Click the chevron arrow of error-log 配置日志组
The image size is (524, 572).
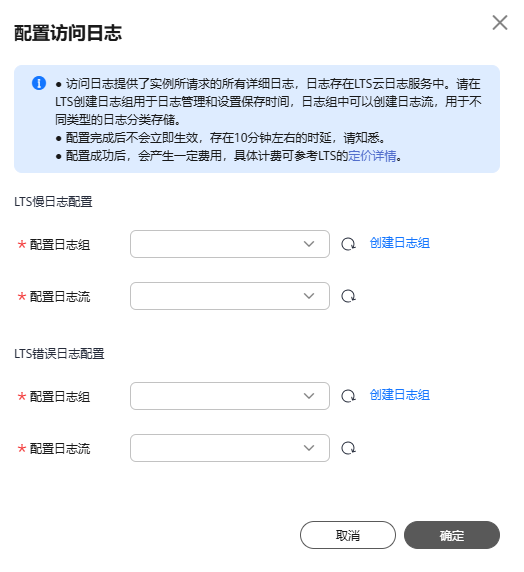coord(309,396)
